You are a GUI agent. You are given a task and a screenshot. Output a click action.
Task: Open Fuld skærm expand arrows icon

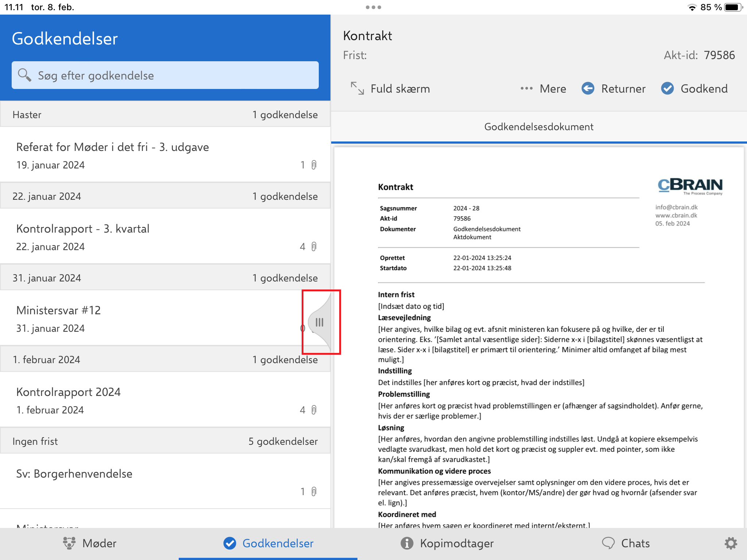click(x=357, y=88)
